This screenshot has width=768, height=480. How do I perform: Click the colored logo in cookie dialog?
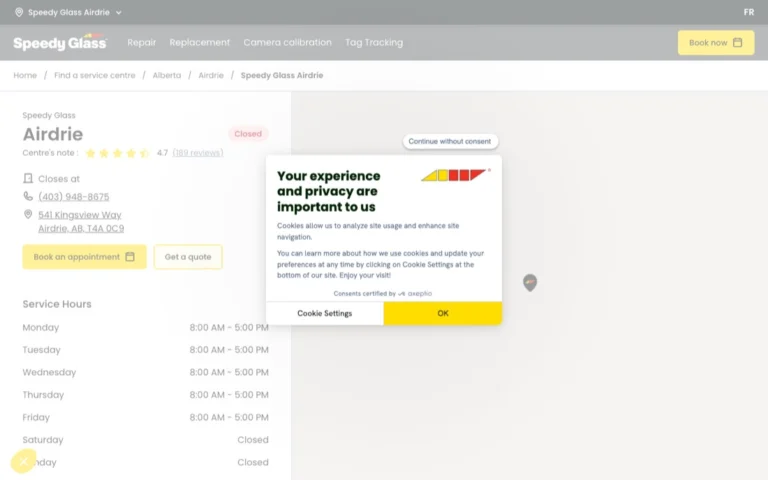click(x=454, y=175)
